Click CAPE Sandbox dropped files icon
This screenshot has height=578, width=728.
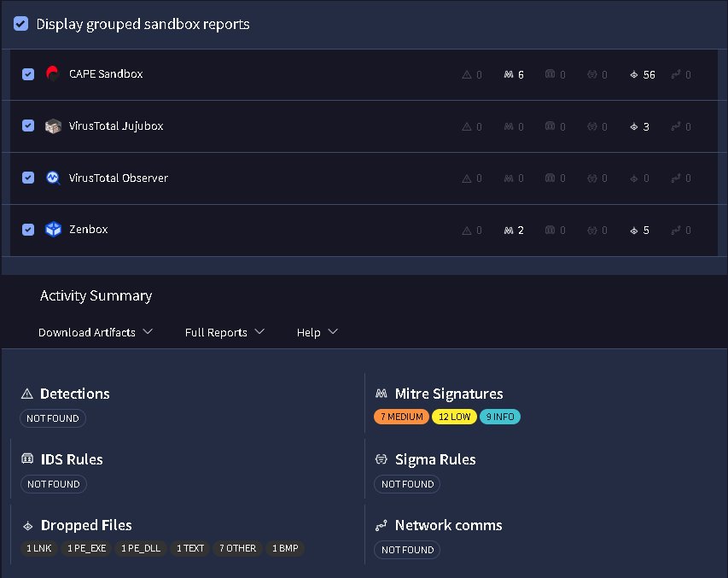pyautogui.click(x=634, y=74)
